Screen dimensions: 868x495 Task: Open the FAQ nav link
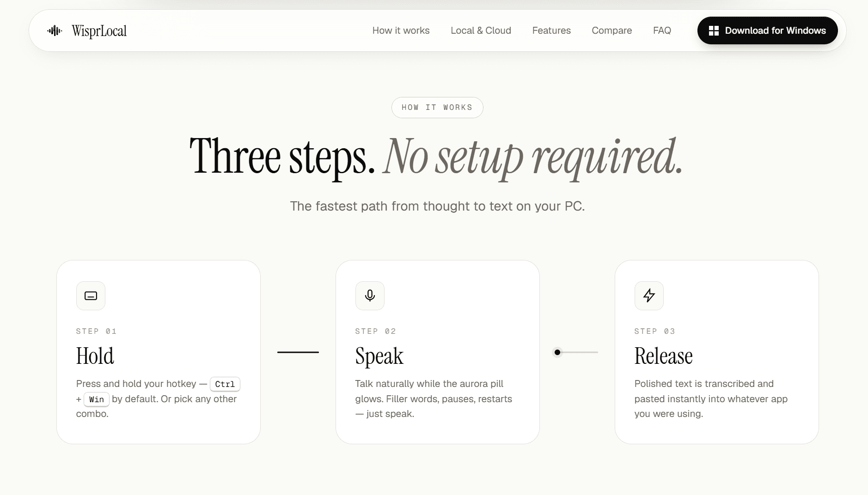[662, 30]
